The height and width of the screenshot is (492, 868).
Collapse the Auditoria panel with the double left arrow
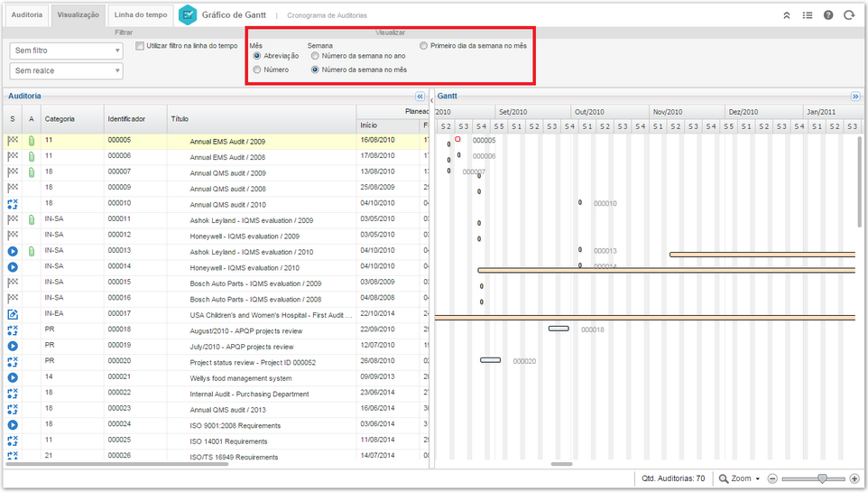[420, 97]
